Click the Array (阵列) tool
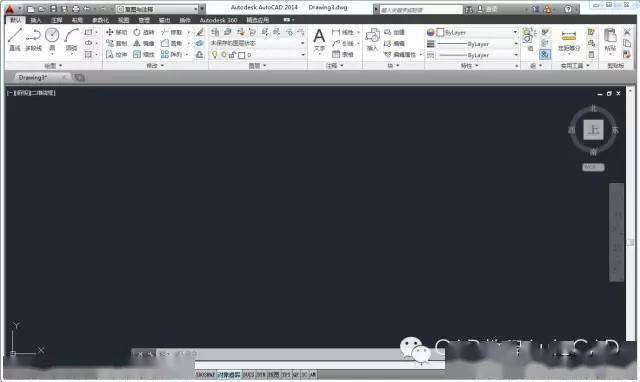The height and width of the screenshot is (382, 640). 171,54
